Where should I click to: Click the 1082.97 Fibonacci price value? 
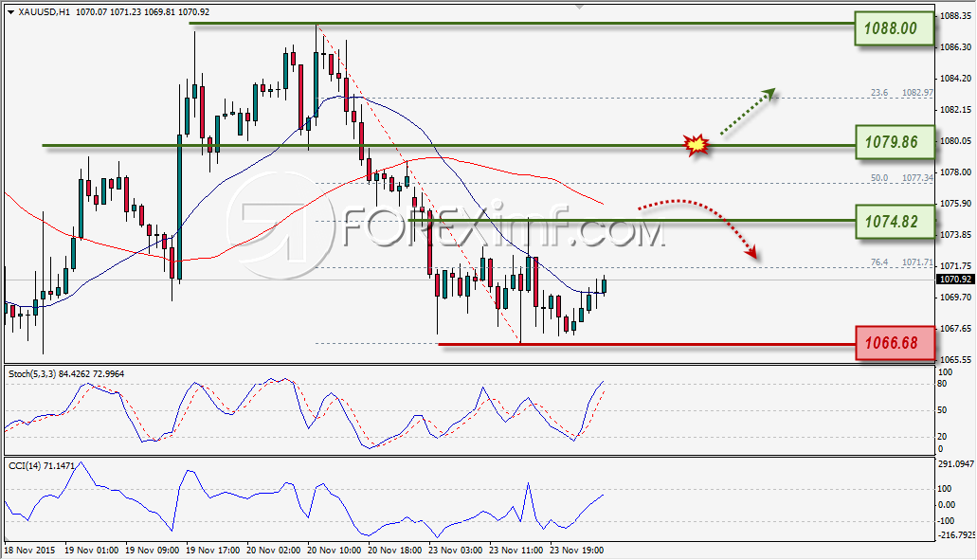pyautogui.click(x=918, y=92)
